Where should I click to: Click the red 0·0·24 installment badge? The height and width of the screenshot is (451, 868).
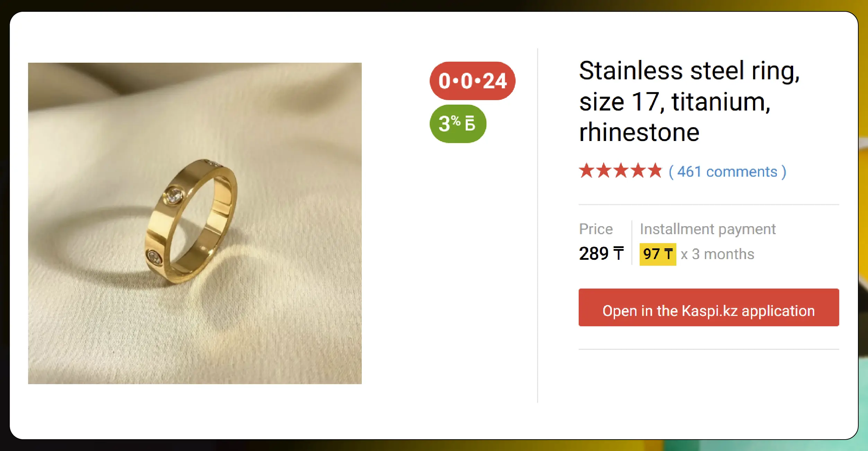pos(472,81)
